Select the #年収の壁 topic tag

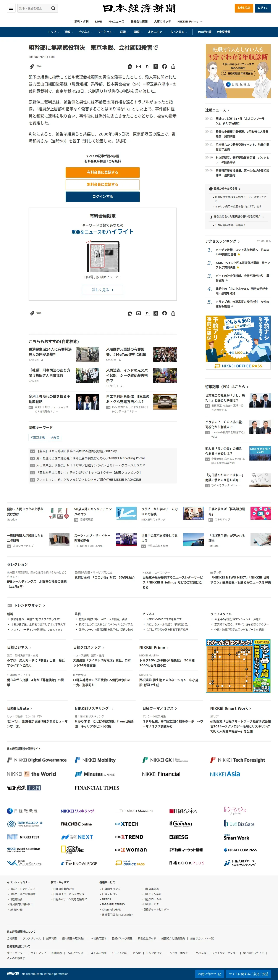pyautogui.click(x=205, y=32)
